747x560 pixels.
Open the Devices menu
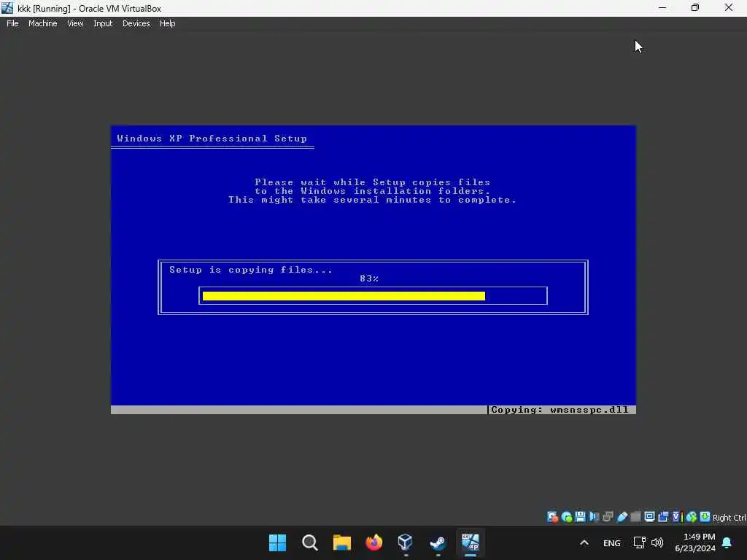point(136,23)
